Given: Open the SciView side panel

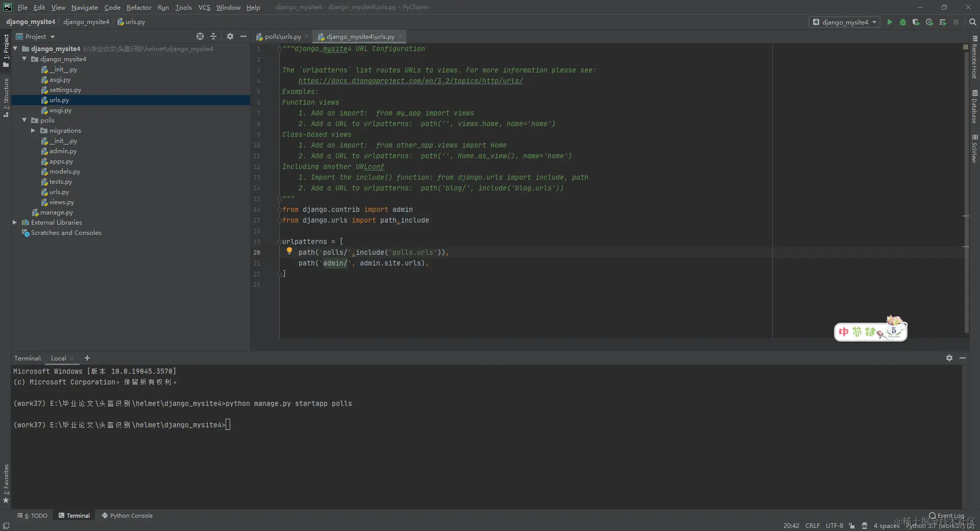Looking at the screenshot, I should 974,149.
